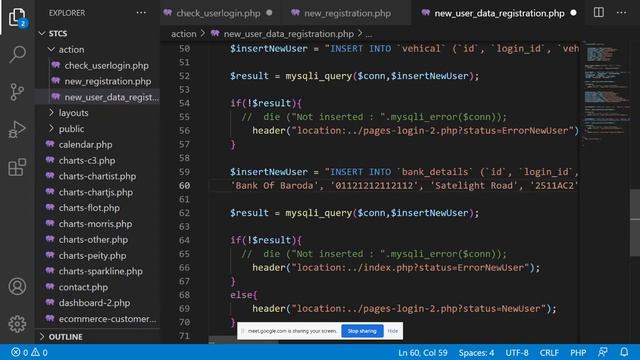Open the Extensions view
The image size is (640, 360).
click(17, 167)
